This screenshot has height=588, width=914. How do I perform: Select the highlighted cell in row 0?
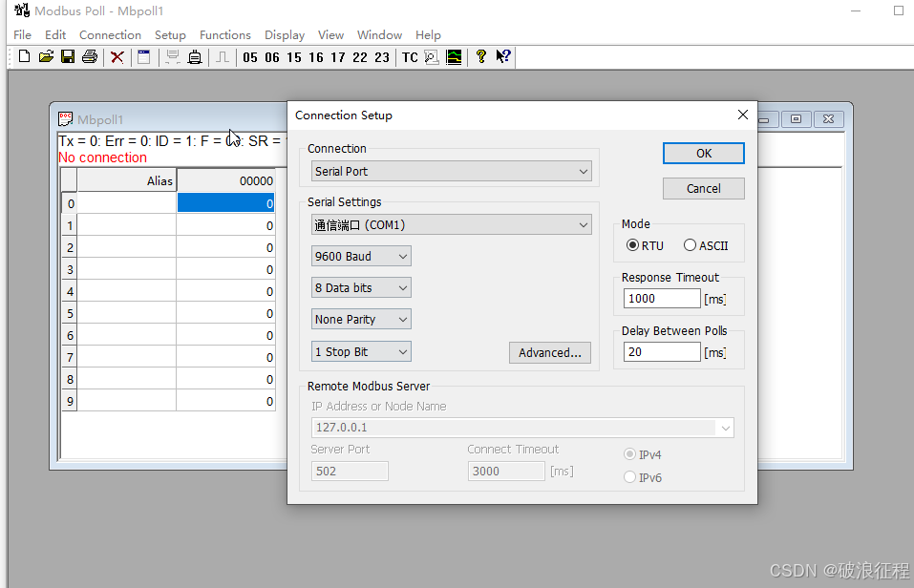[225, 203]
